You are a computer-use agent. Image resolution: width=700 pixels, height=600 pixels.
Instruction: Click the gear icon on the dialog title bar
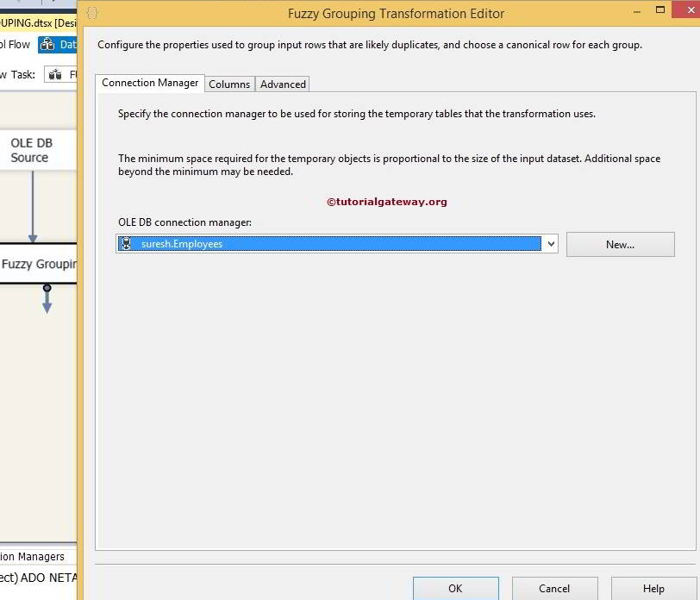coord(94,14)
